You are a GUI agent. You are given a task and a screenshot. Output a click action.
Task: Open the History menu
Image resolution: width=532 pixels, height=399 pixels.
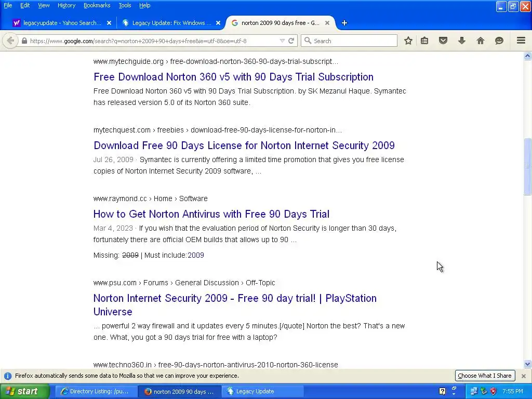[66, 5]
